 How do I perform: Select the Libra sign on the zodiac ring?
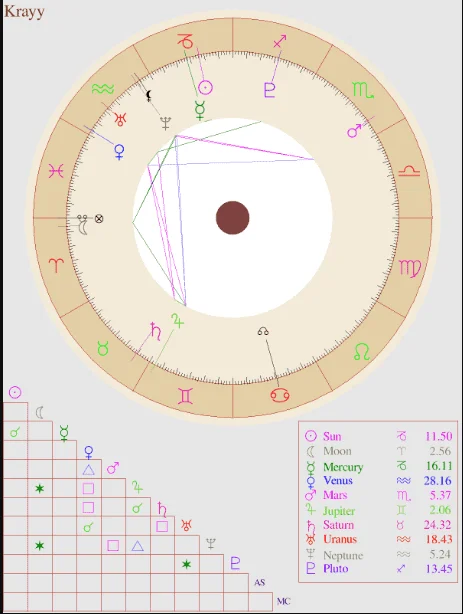409,172
